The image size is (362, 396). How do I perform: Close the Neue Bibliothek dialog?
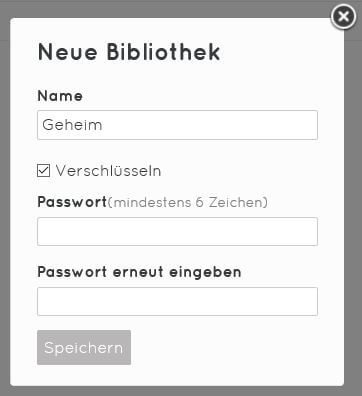[343, 17]
